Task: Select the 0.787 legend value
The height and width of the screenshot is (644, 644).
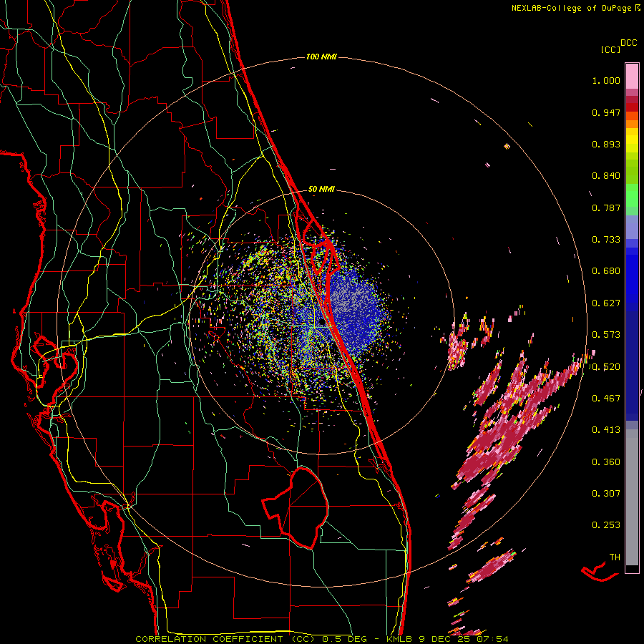Action: [606, 208]
